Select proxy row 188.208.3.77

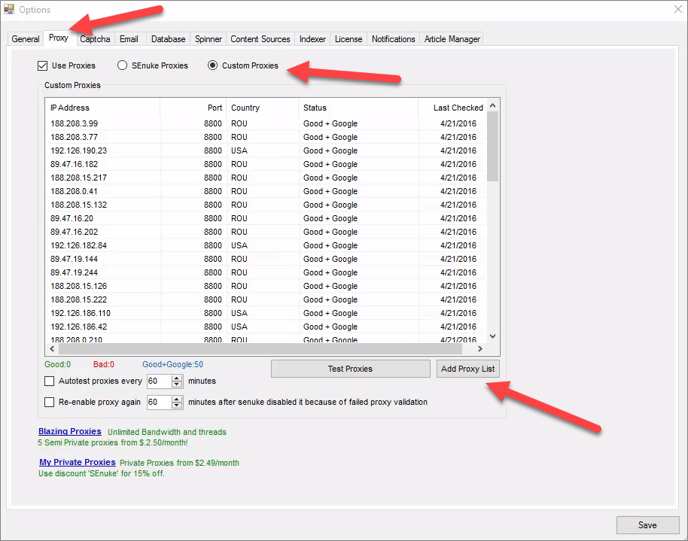tap(266, 137)
